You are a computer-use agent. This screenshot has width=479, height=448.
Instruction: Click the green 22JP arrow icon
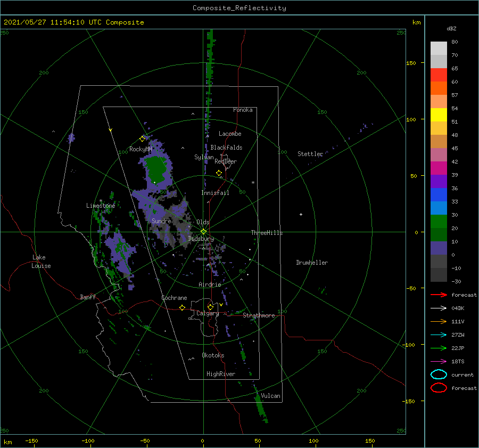pyautogui.click(x=439, y=348)
